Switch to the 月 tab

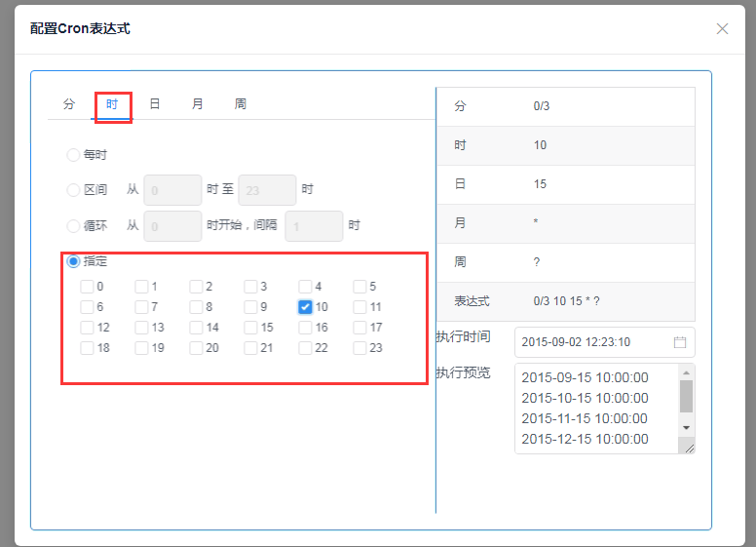click(x=198, y=104)
